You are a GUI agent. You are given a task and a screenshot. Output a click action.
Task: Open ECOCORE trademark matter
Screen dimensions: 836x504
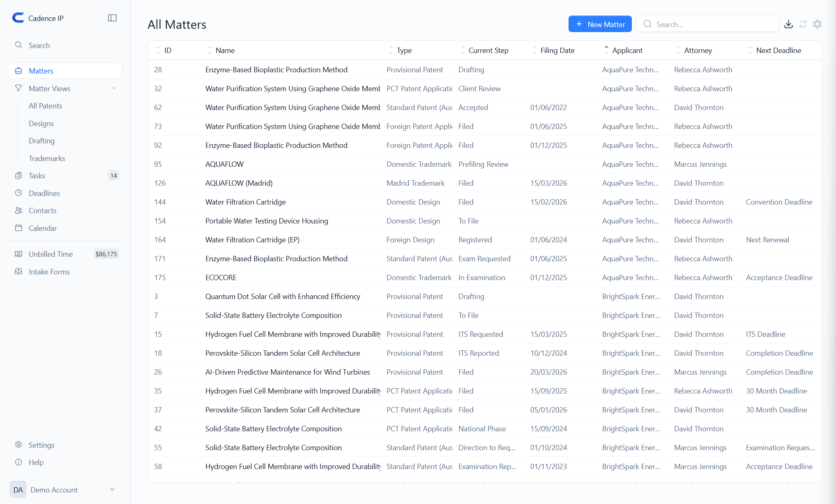tap(485, 277)
